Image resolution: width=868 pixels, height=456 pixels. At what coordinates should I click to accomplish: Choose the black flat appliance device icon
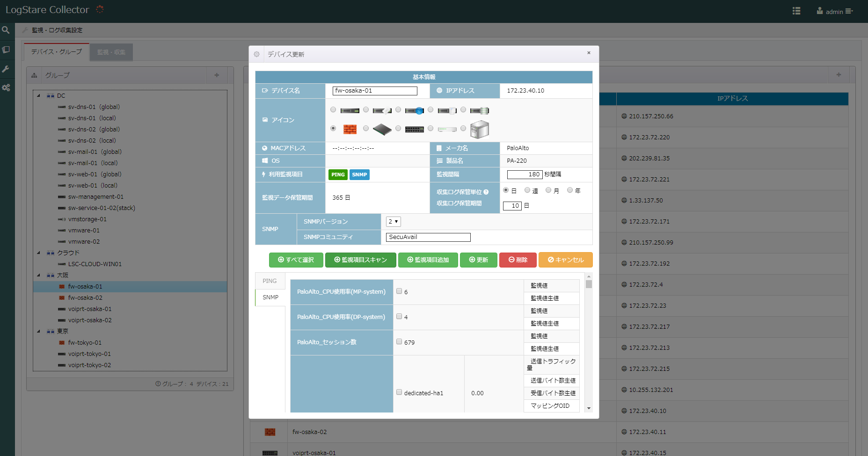click(x=382, y=129)
